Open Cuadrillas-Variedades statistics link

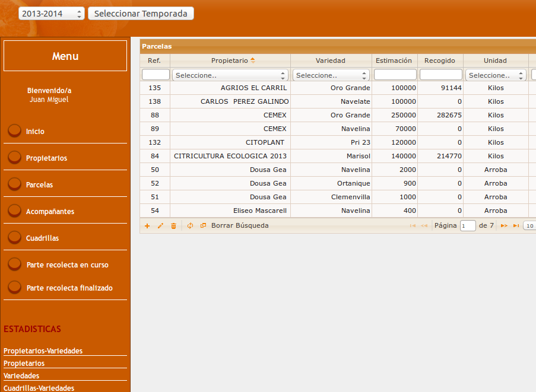[39, 388]
